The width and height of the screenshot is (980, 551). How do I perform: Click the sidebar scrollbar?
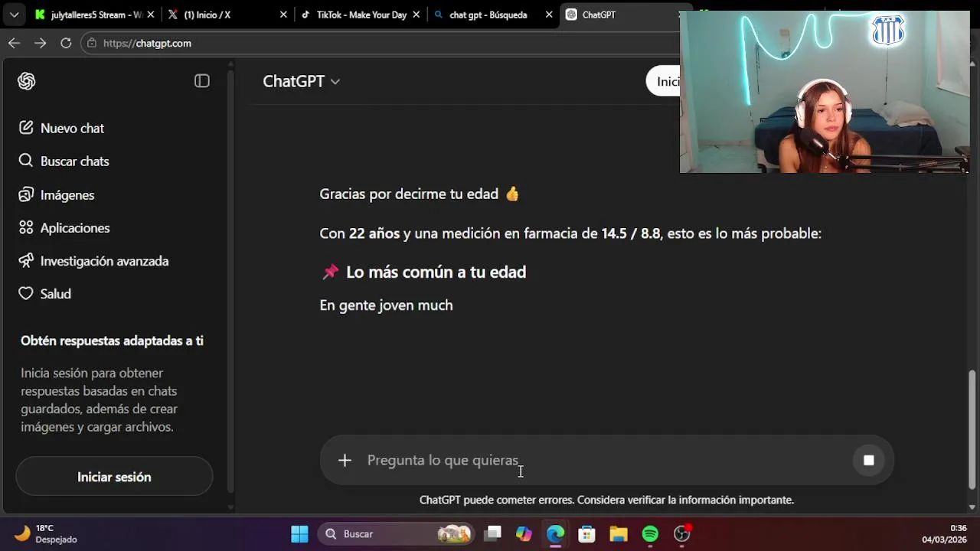pyautogui.click(x=230, y=283)
